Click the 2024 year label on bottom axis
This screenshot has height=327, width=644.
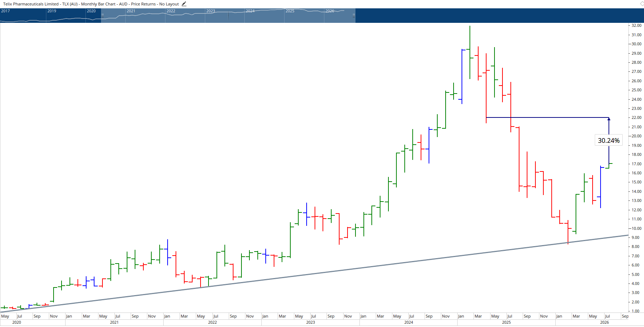click(x=409, y=322)
